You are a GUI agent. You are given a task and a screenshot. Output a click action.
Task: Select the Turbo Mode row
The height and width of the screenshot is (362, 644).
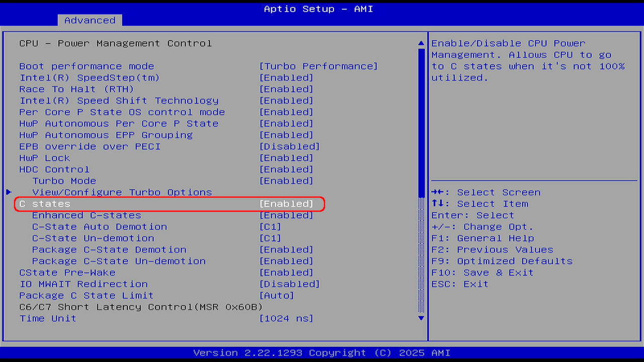click(173, 181)
